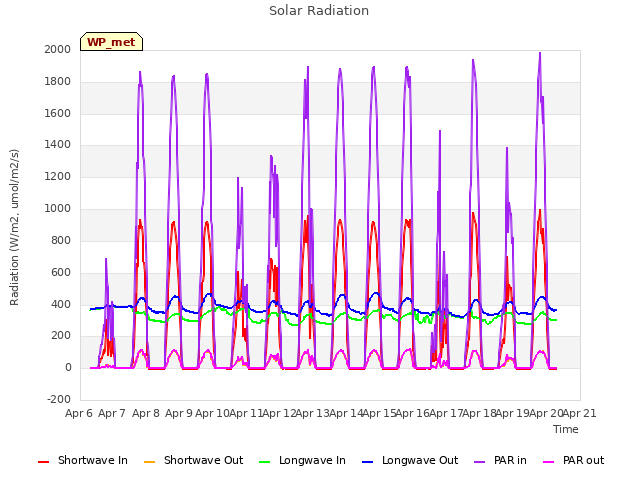Click the Apr 9 x-axis label
640x480 pixels.
pos(179,413)
